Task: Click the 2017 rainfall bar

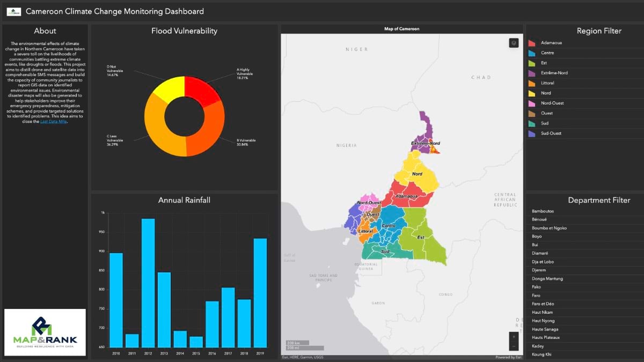Action: 228,317
